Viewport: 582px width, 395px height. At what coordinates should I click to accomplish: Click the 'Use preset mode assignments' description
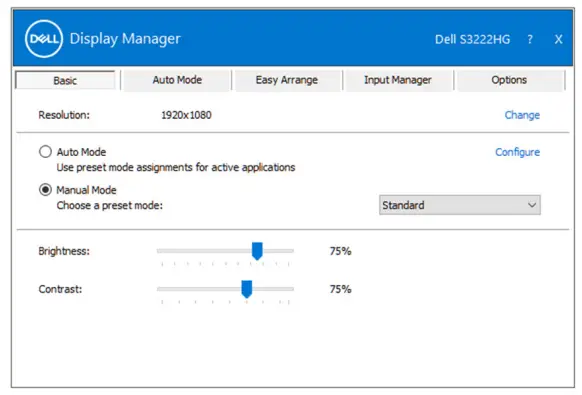(176, 167)
